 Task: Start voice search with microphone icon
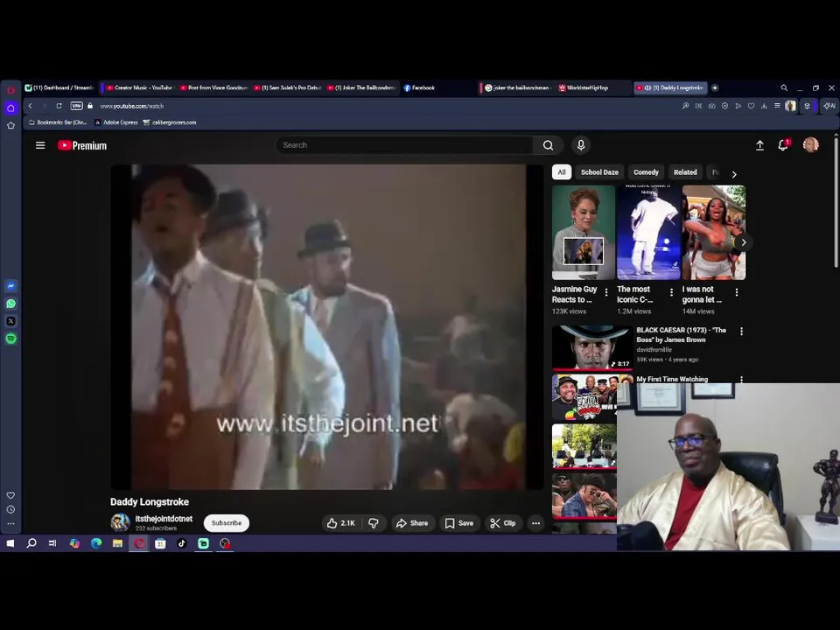tap(581, 145)
